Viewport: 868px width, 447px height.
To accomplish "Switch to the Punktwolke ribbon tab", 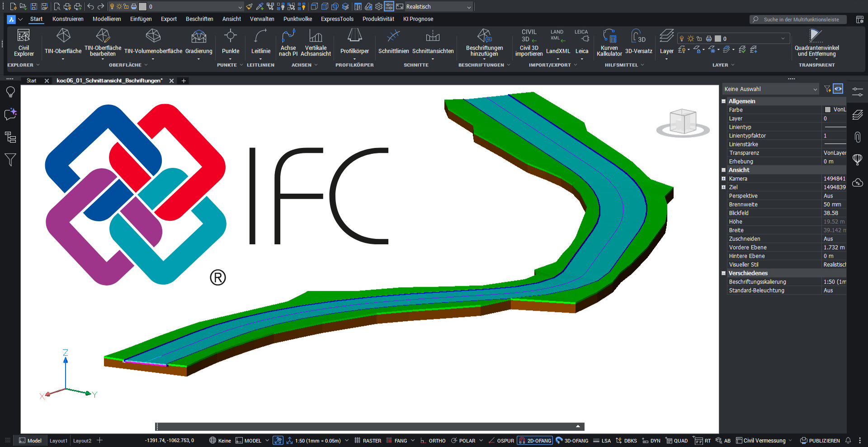I will pyautogui.click(x=297, y=19).
